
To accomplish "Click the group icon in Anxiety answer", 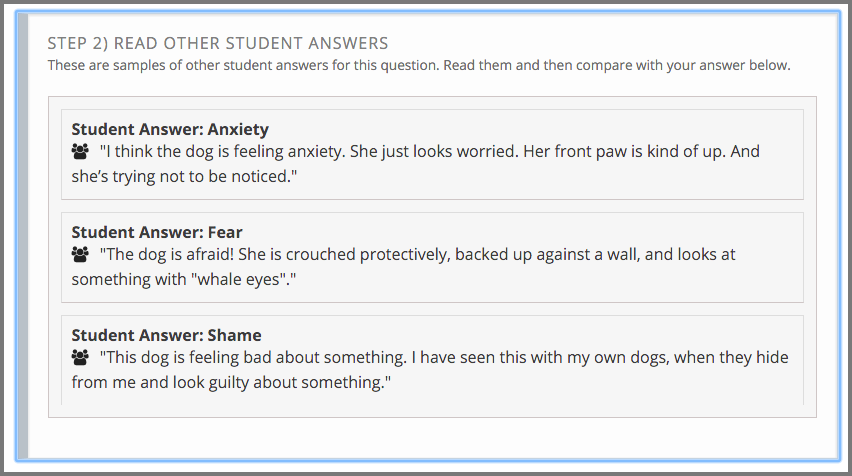I will pos(81,152).
